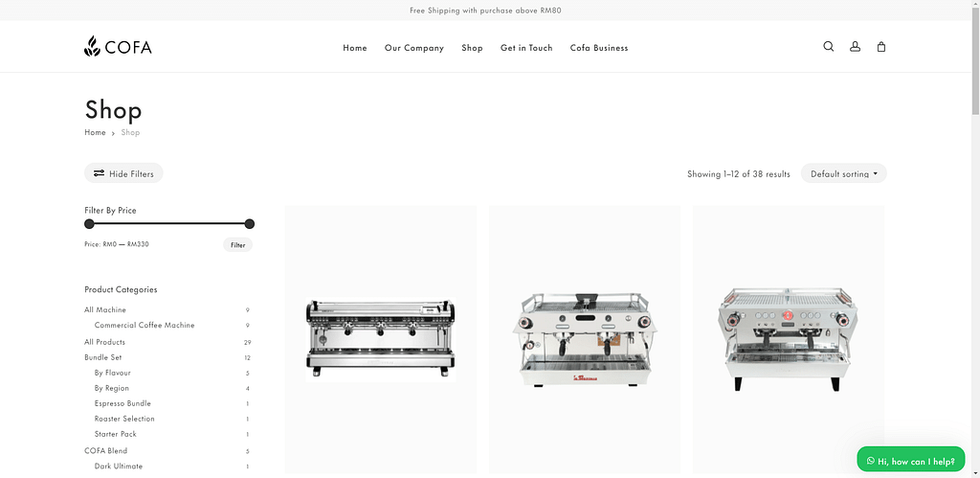Click the right price slider handle
Screen dimensions: 980x478
[250, 223]
